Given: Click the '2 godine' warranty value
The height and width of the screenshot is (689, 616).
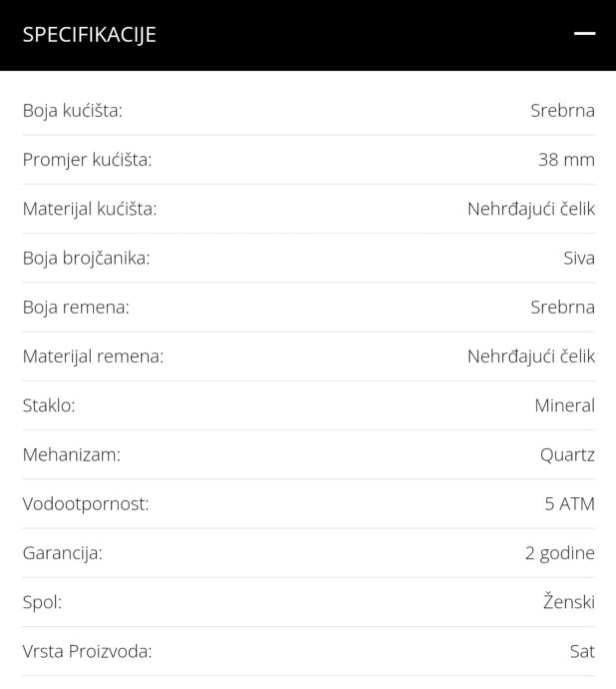Looking at the screenshot, I should [x=559, y=552].
